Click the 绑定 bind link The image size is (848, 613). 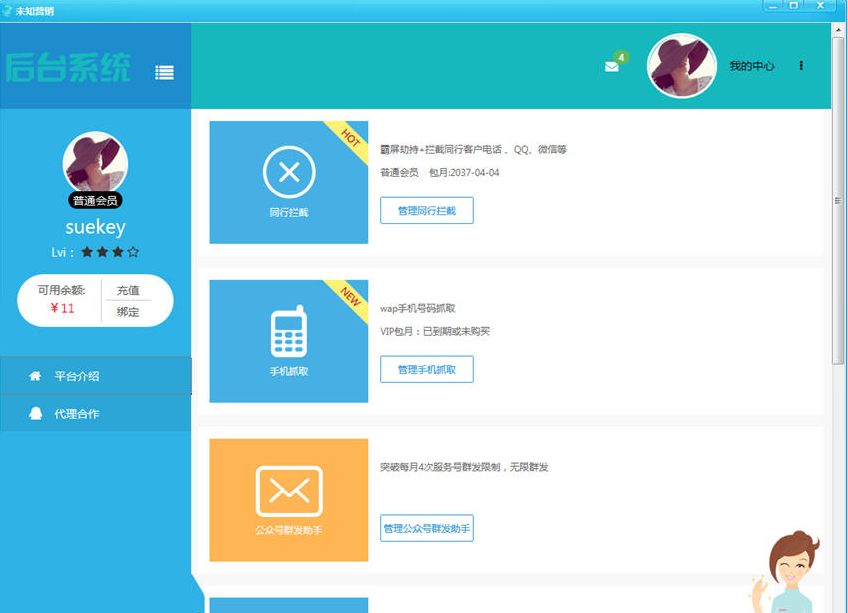128,312
